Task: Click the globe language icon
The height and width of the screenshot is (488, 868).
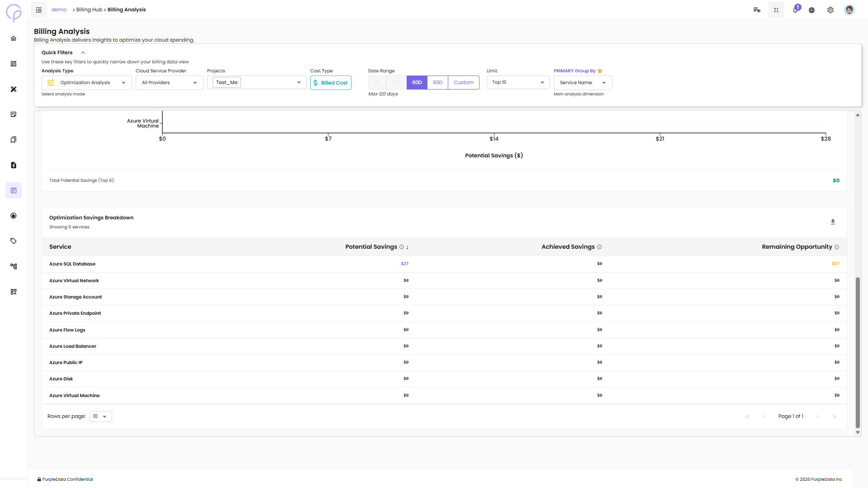Action: pyautogui.click(x=812, y=10)
